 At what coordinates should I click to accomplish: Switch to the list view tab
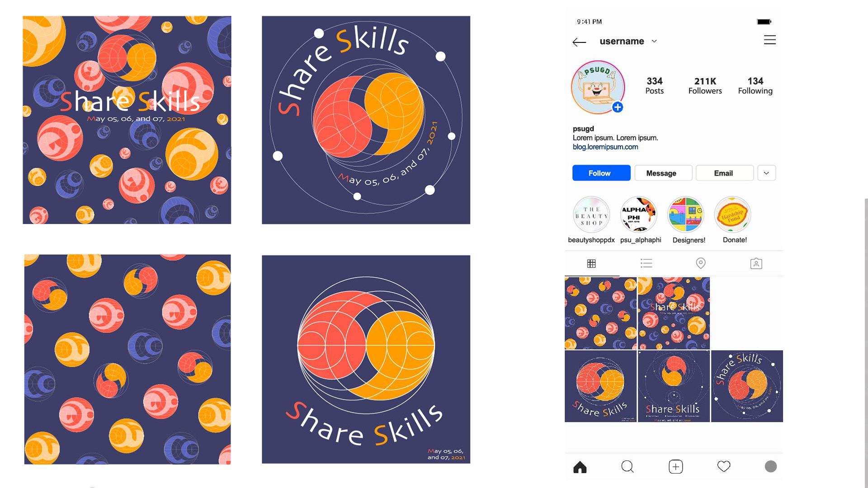pos(646,263)
